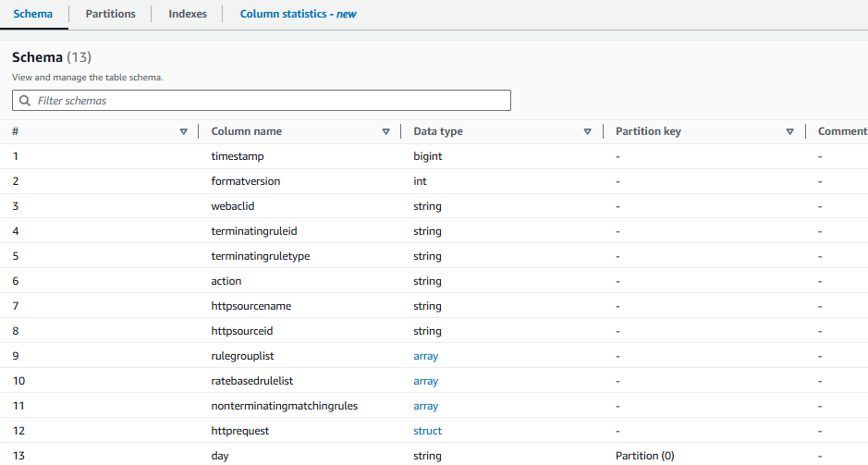Sort by Partition key arrow icon
Image resolution: width=868 pixels, height=465 pixels.
click(x=789, y=131)
